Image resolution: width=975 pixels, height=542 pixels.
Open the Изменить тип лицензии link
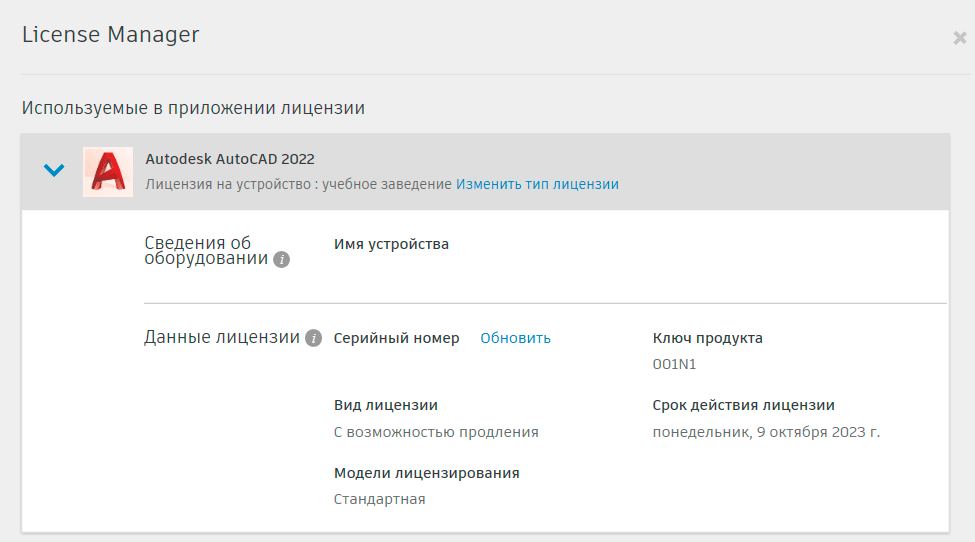(537, 184)
